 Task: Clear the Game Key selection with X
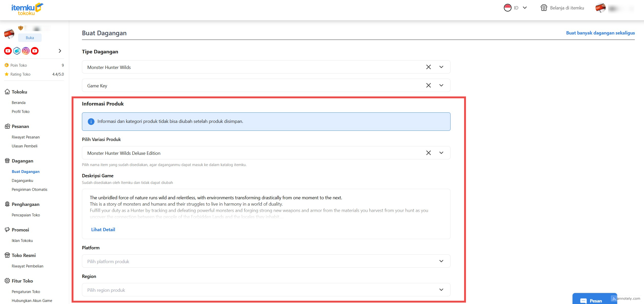pyautogui.click(x=428, y=85)
